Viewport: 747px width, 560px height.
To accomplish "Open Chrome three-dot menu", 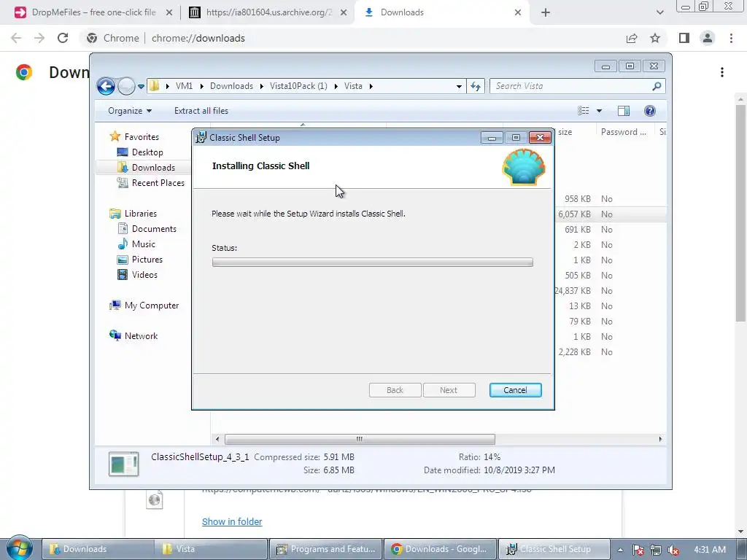I will (731, 38).
